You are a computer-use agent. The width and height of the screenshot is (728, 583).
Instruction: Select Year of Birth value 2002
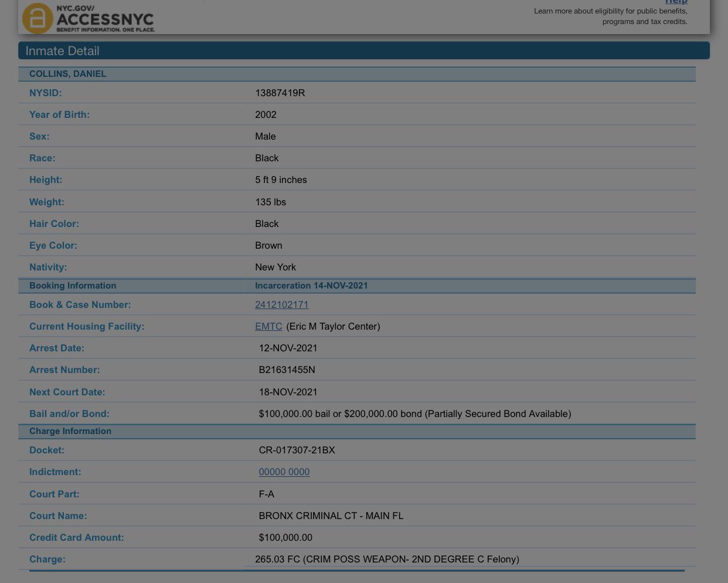coord(266,114)
